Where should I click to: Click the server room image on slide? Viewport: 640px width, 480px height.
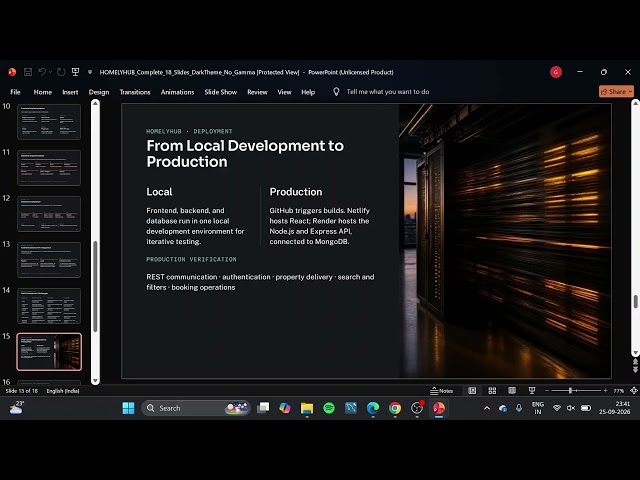click(505, 241)
